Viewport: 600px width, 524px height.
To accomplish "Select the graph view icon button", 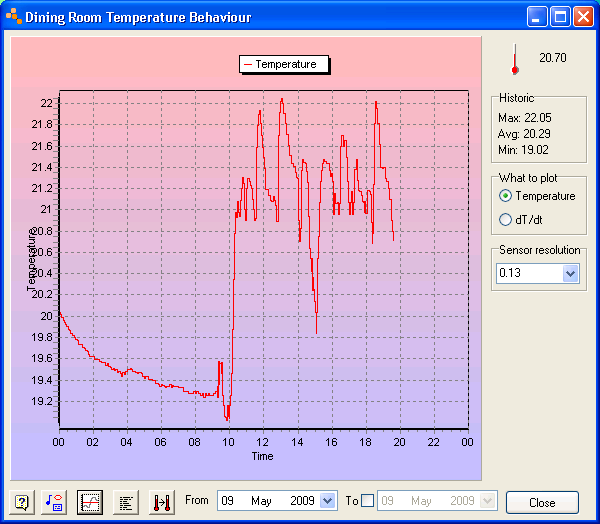I will tap(91, 502).
